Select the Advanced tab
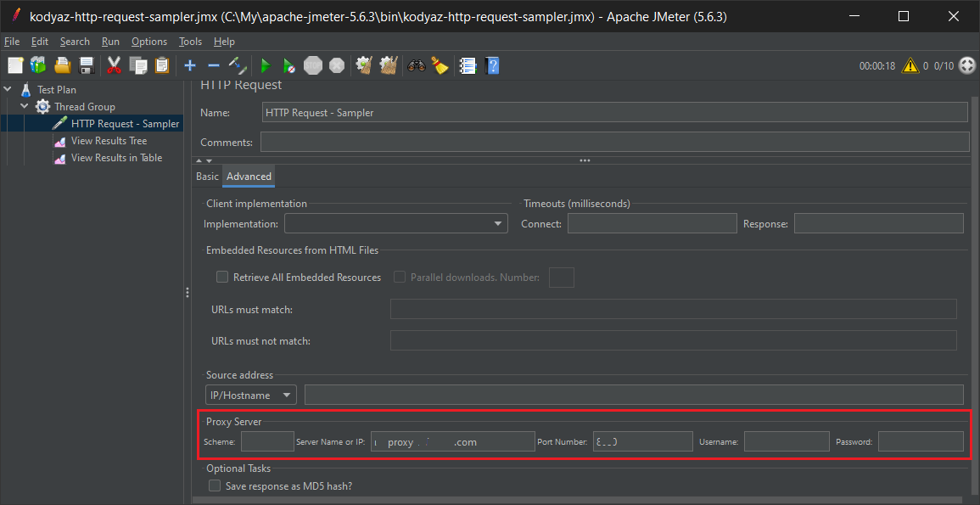 (249, 177)
